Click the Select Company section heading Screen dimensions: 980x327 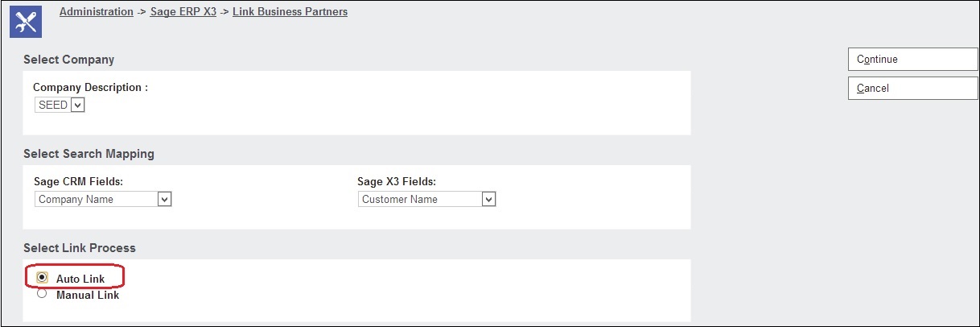tap(69, 60)
